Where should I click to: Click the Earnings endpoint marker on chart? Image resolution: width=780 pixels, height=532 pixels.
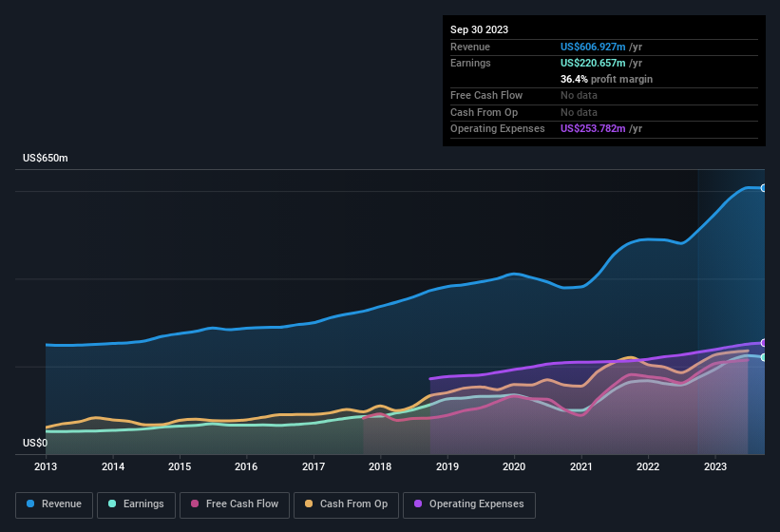point(764,357)
